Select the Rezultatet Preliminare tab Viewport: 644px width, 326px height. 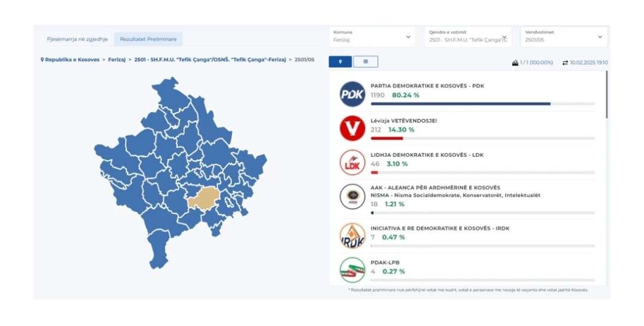(x=148, y=39)
